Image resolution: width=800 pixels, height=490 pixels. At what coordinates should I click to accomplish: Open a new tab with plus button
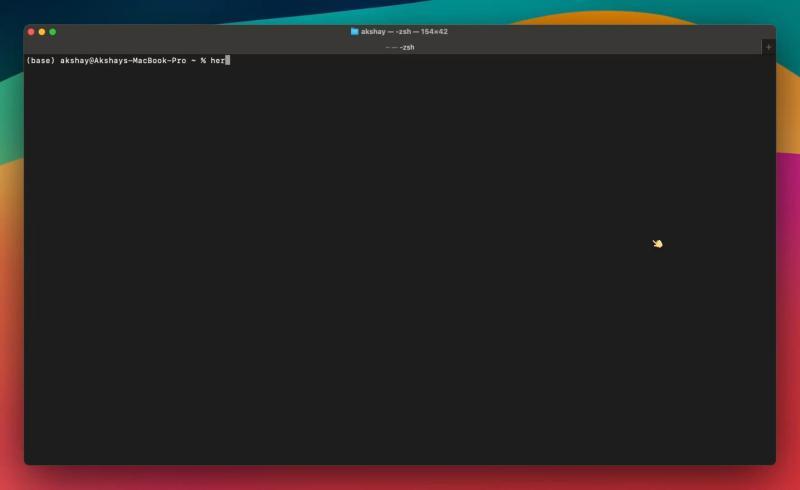coord(768,47)
